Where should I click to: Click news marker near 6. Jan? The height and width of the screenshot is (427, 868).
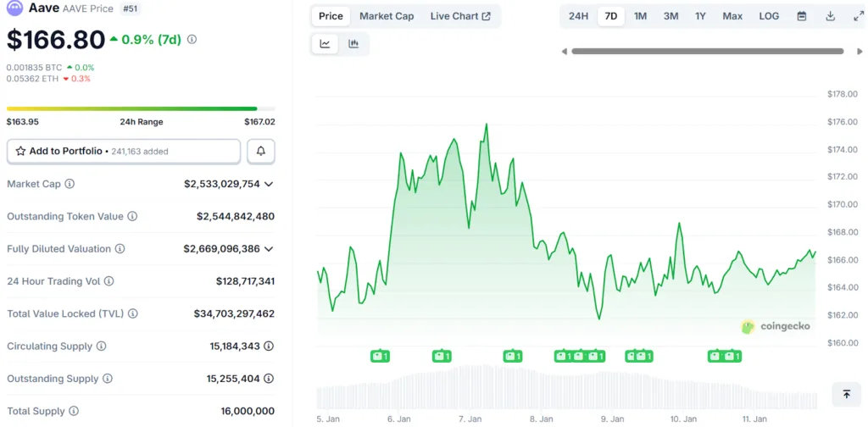381,356
